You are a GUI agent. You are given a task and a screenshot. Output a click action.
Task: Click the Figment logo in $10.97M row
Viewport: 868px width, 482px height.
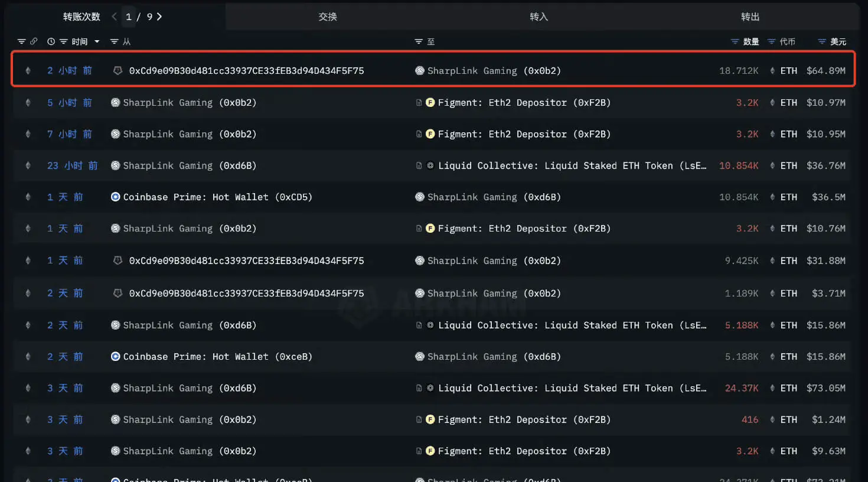coord(430,102)
